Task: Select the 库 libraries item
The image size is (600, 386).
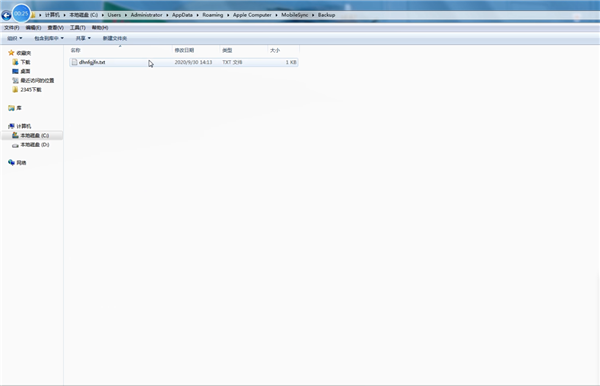Action: (15, 108)
